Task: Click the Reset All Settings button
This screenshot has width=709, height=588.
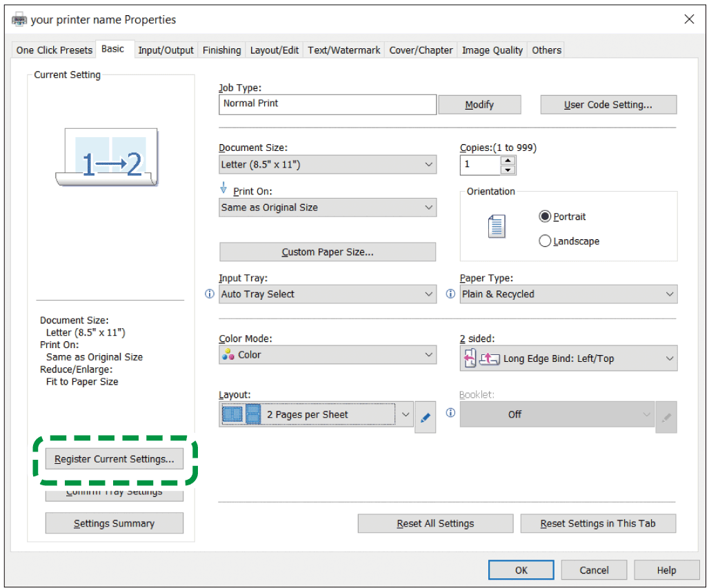Action: tap(435, 523)
